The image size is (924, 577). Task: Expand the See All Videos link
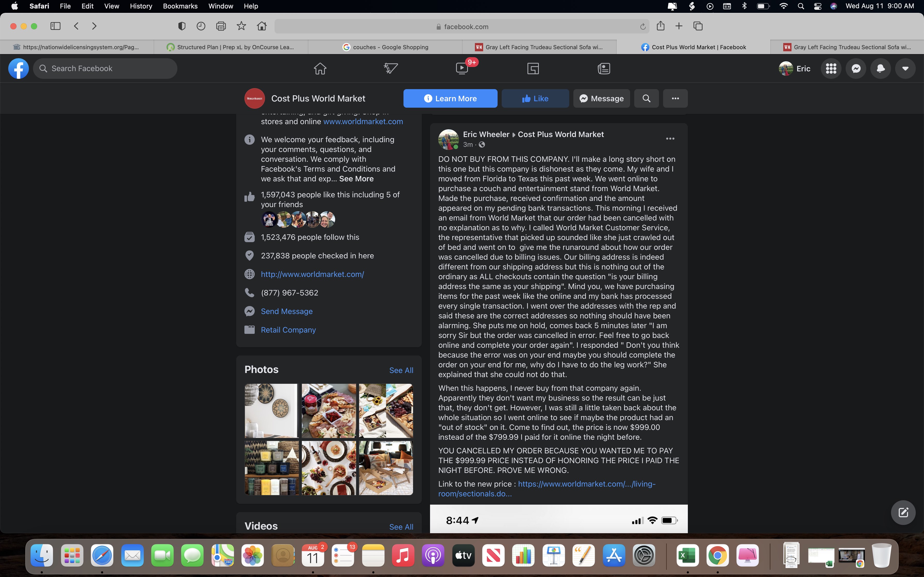click(400, 526)
